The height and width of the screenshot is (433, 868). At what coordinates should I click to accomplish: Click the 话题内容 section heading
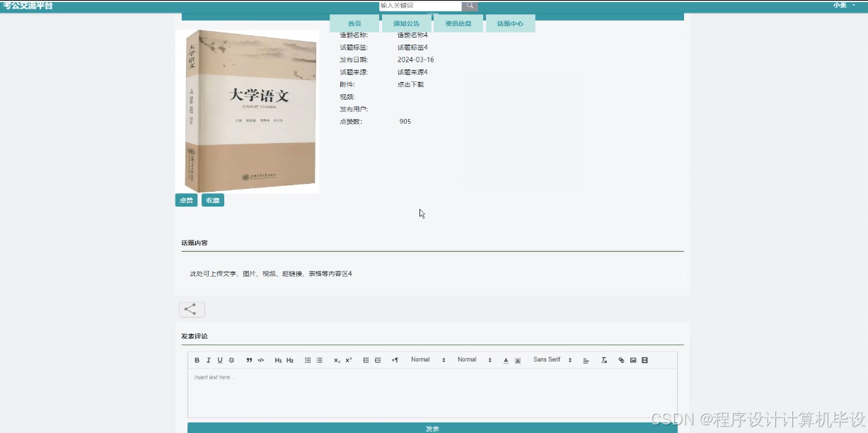coord(195,243)
